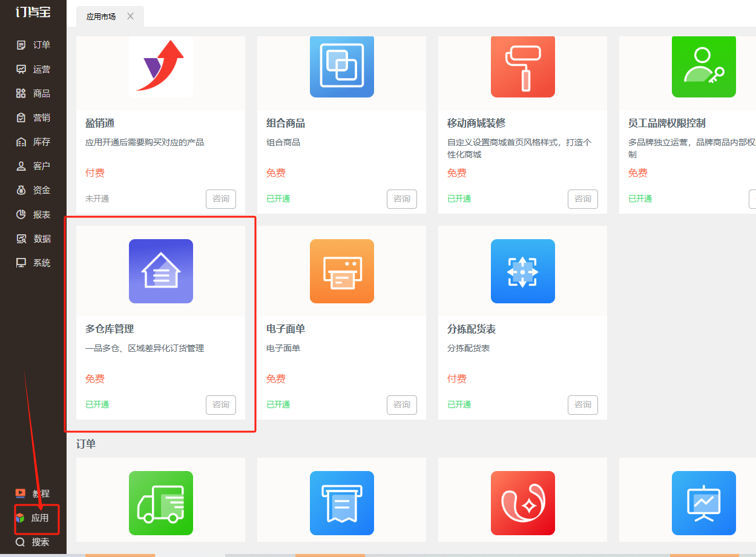
Task: Click 咨询 button for 盈销通
Action: (x=221, y=199)
